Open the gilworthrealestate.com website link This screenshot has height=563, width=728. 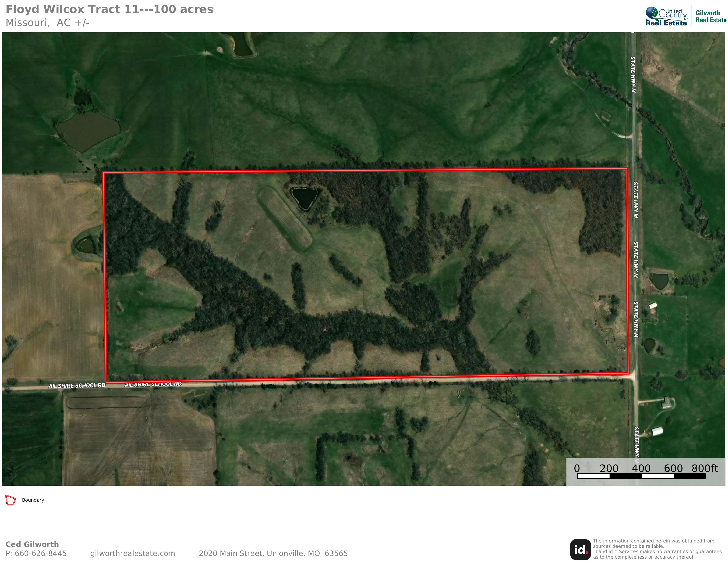click(133, 553)
